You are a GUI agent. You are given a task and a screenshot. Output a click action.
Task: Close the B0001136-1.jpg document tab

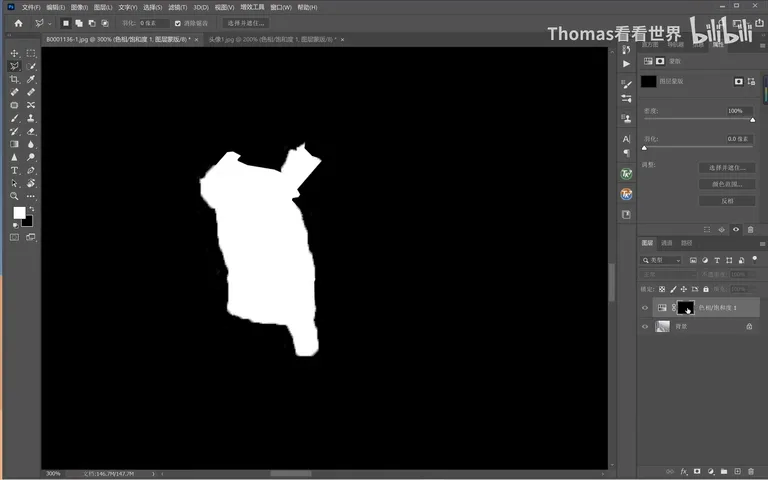click(196, 40)
